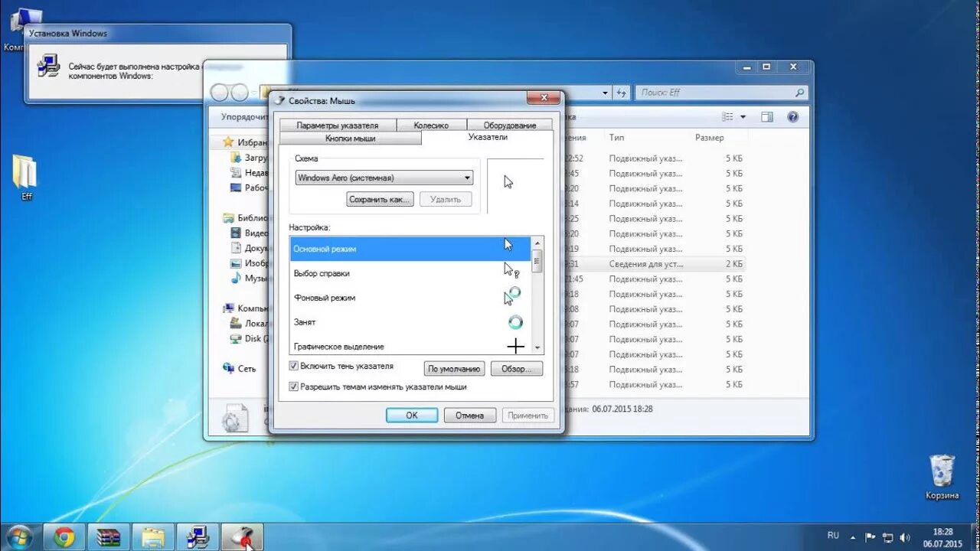Switch to the Explorer folder taskbar button
This screenshot has height=551, width=980.
tap(153, 537)
